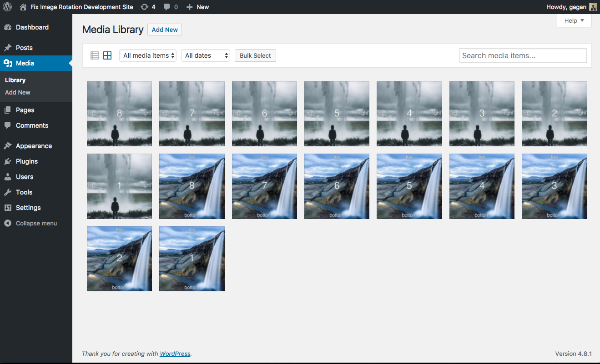The height and width of the screenshot is (364, 600).
Task: Open blue waterfall thumbnail numbered 3
Action: point(555,186)
